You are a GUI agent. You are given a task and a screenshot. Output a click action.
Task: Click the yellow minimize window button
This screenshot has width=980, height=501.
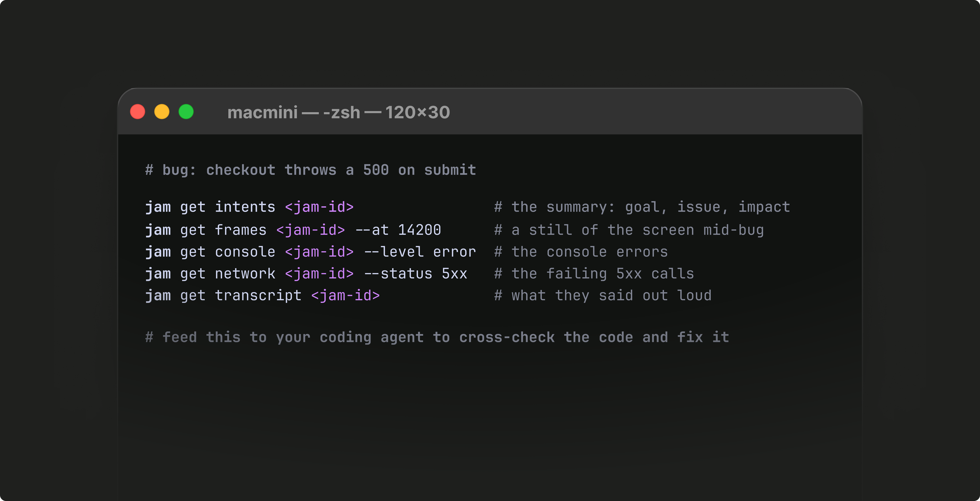162,112
